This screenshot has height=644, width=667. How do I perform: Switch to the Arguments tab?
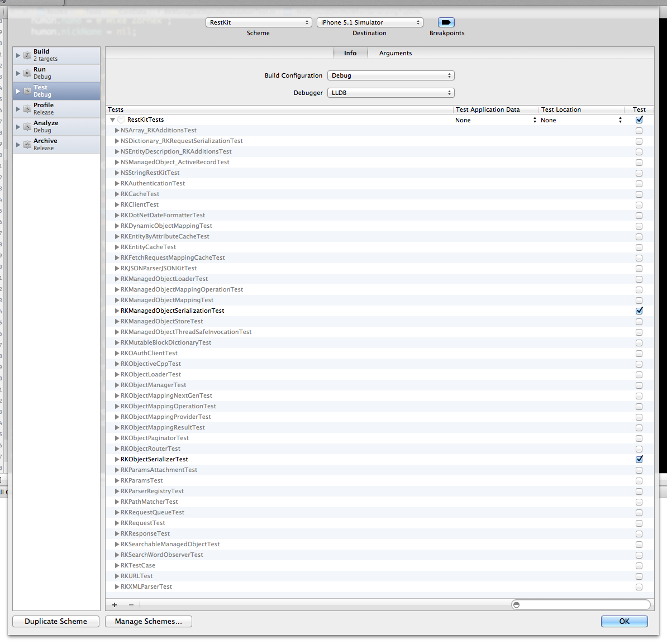[395, 53]
